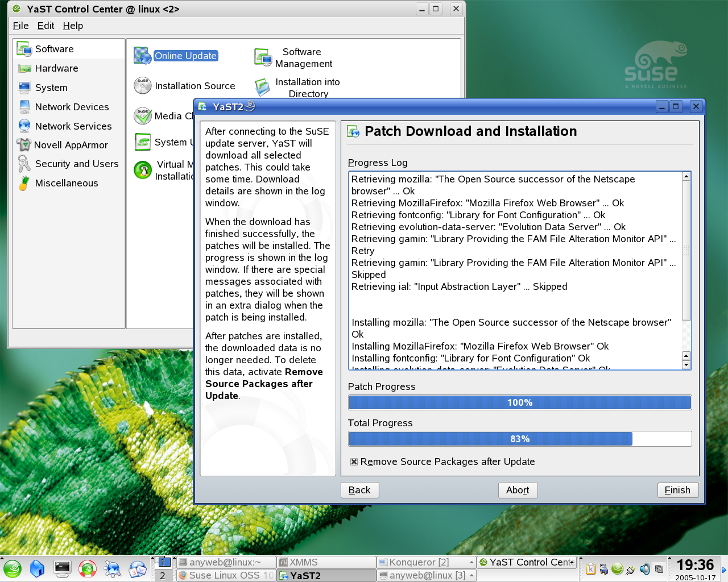Click the Patch Progress bar
The image size is (728, 582).
coord(520,402)
